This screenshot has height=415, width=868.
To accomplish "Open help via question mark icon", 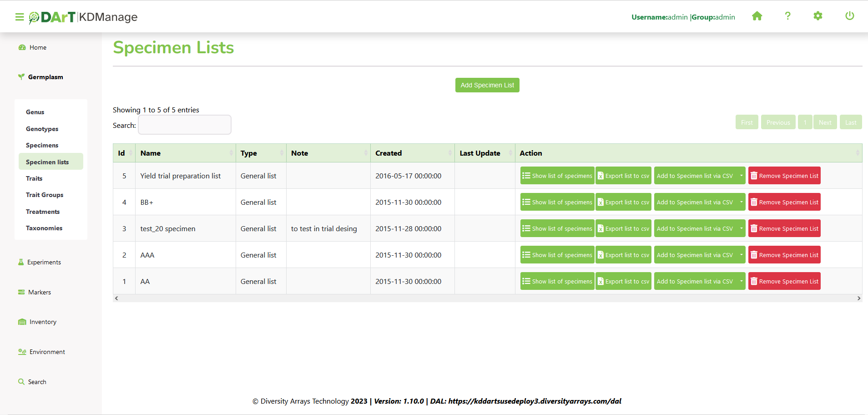I will coord(787,16).
